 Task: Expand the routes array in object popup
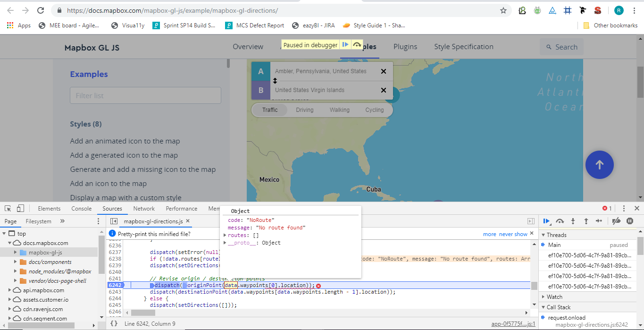pyautogui.click(x=225, y=235)
